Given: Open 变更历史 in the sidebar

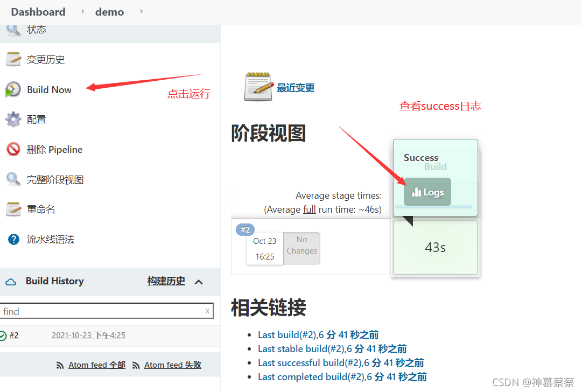Looking at the screenshot, I should (x=46, y=59).
